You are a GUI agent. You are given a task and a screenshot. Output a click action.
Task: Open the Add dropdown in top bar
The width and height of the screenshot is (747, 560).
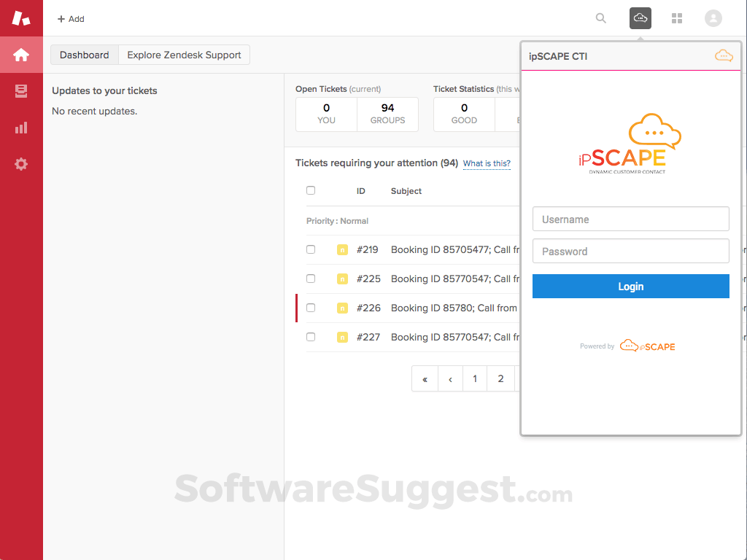coord(70,18)
